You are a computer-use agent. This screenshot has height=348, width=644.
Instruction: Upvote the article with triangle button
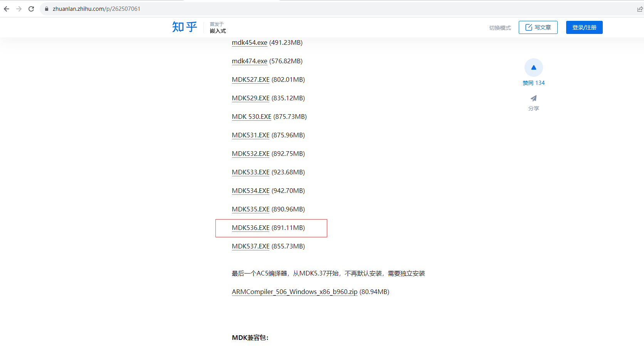534,68
